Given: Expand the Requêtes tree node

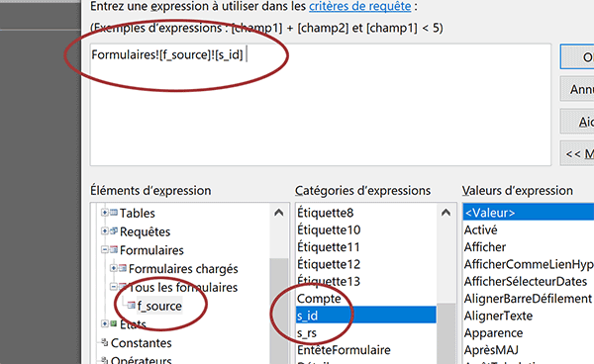Looking at the screenshot, I should click(x=105, y=230).
